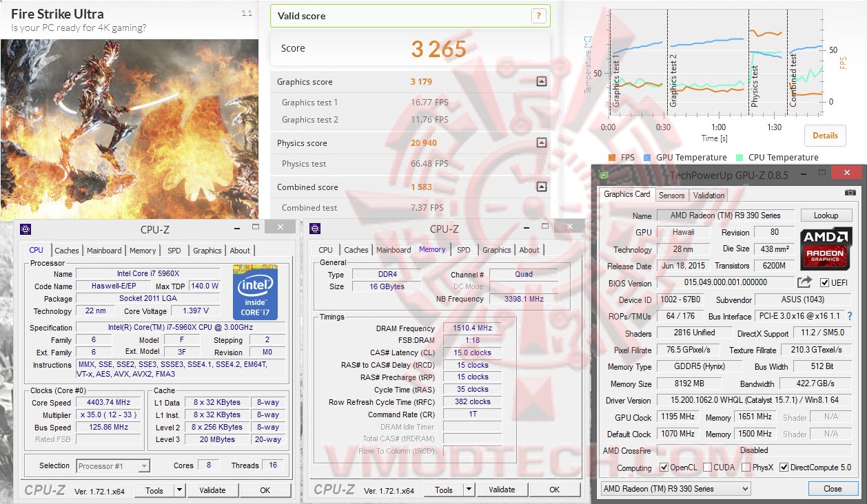The height and width of the screenshot is (504, 867).
Task: Click the overall score 3 265
Action: coord(439,49)
